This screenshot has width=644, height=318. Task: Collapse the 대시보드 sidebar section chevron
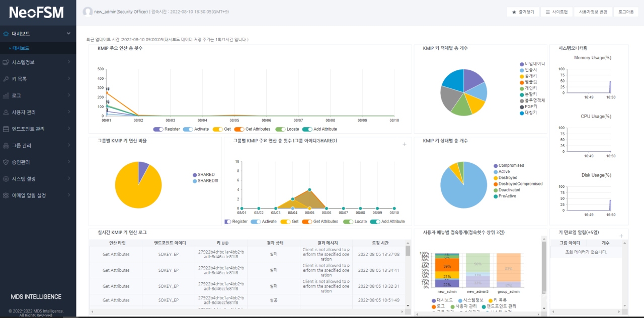click(69, 34)
